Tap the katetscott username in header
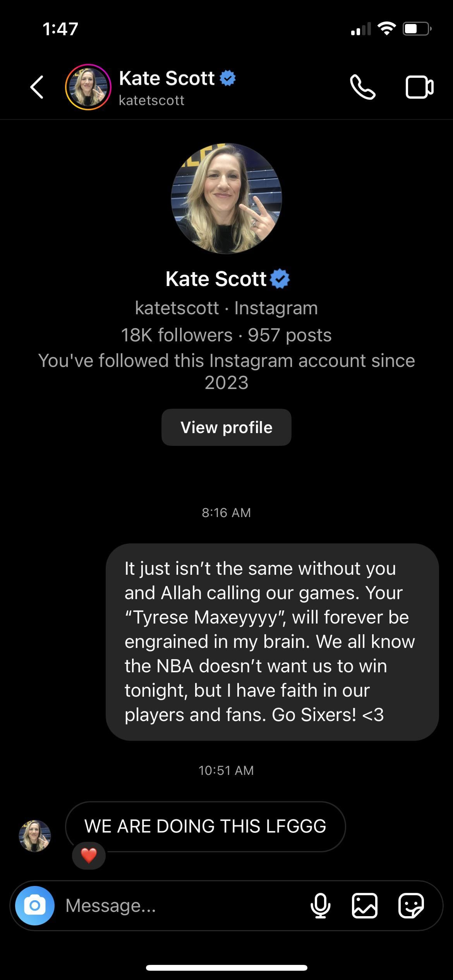Image resolution: width=453 pixels, height=980 pixels. (x=151, y=101)
